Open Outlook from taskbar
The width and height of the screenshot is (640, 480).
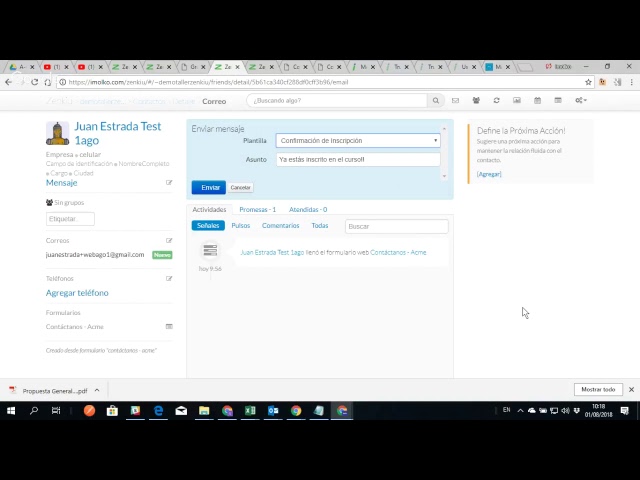(x=273, y=411)
